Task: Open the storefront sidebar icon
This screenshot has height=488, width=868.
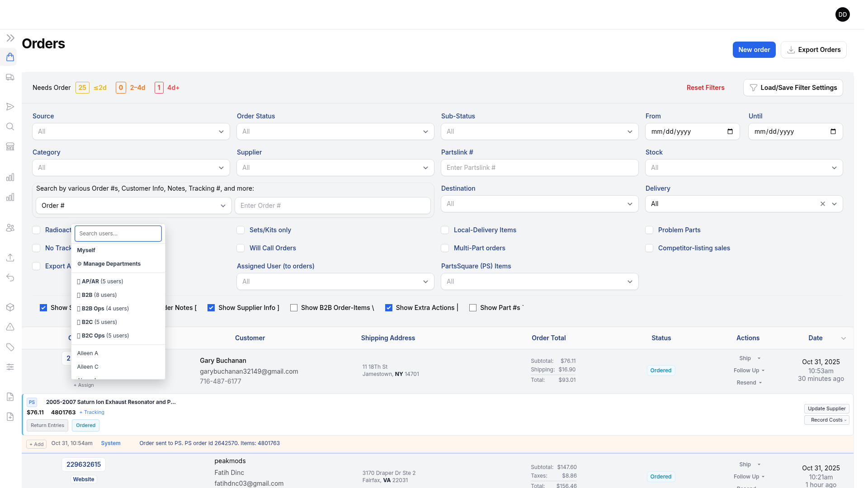Action: click(x=10, y=146)
